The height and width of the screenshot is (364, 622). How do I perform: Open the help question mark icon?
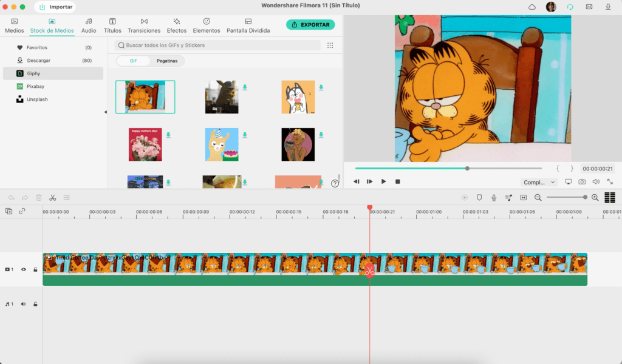(x=335, y=183)
